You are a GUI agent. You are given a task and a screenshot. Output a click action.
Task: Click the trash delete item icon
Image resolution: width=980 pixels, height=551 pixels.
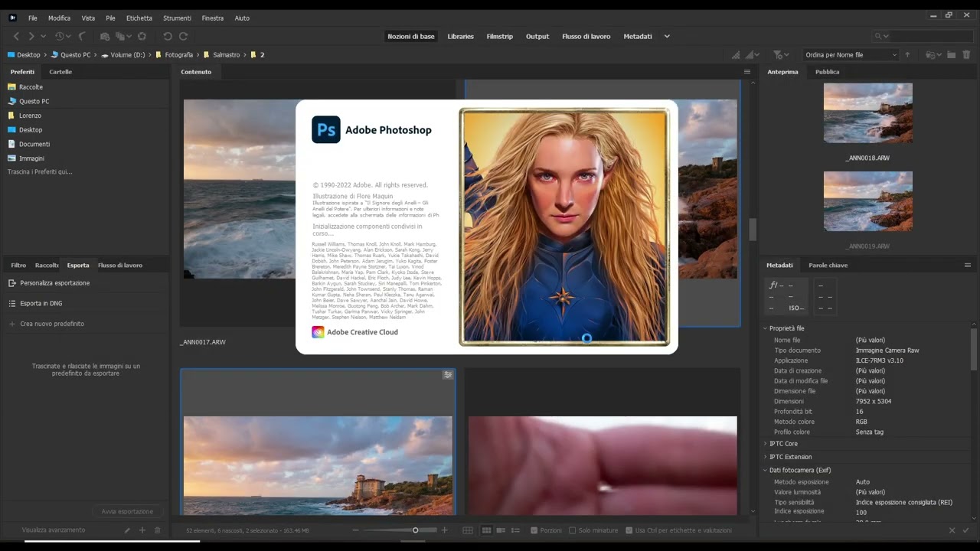pos(966,55)
